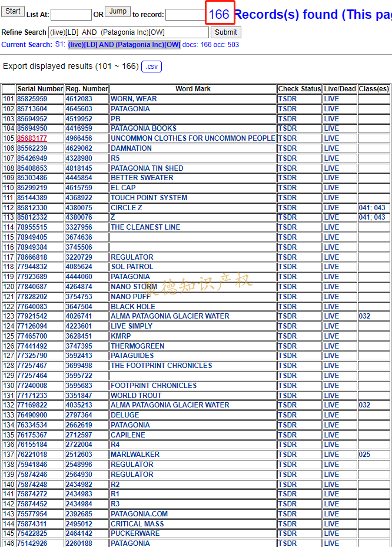Open the PUCKERWARE word mark

(135, 533)
